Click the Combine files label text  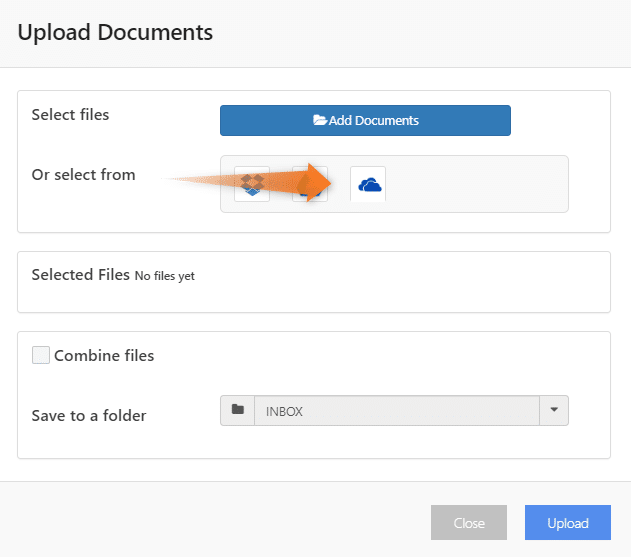click(x=104, y=356)
